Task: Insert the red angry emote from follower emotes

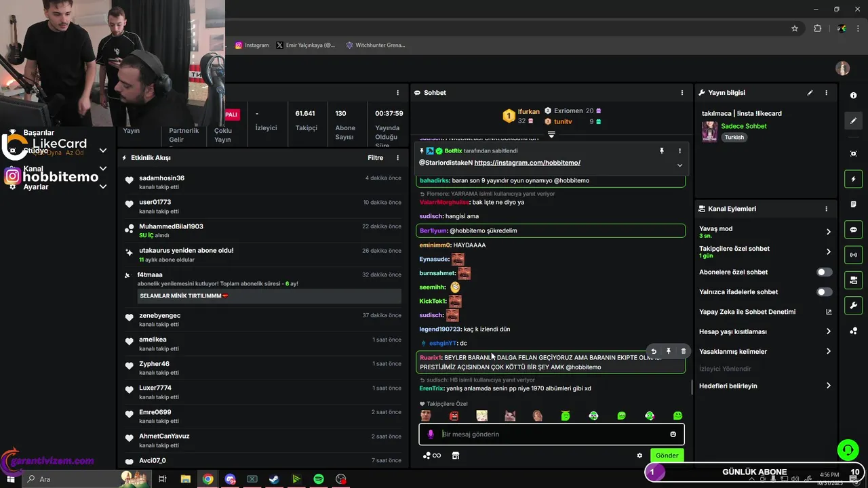Action: 454,416
